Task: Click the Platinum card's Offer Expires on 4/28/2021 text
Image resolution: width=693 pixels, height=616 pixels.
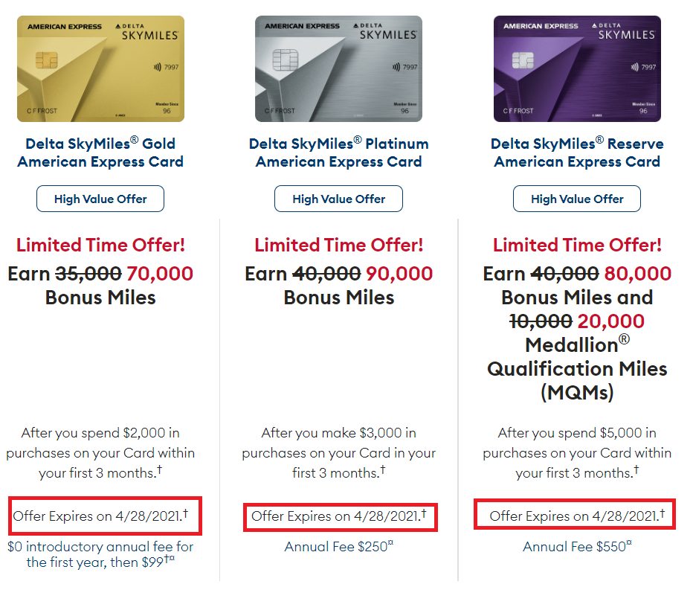Action: pyautogui.click(x=338, y=516)
